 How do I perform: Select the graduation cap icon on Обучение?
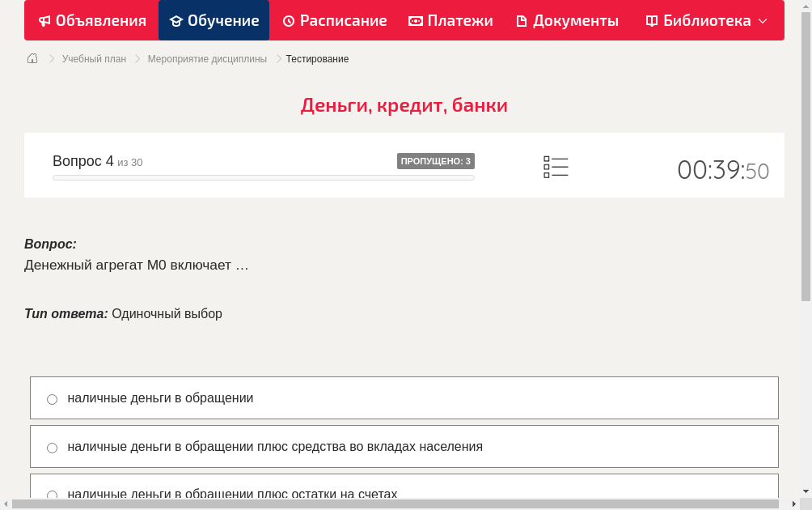coord(177,20)
